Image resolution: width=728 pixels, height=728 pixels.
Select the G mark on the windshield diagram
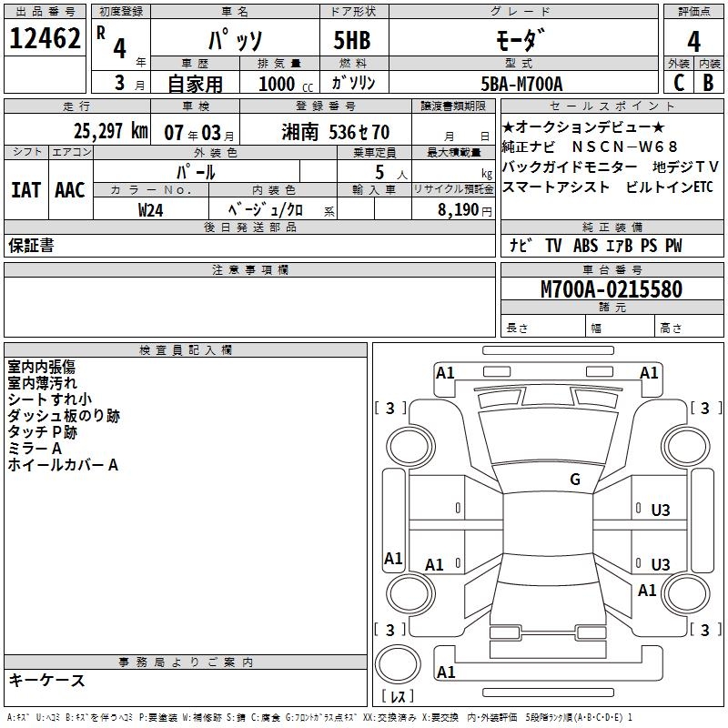[x=575, y=479]
